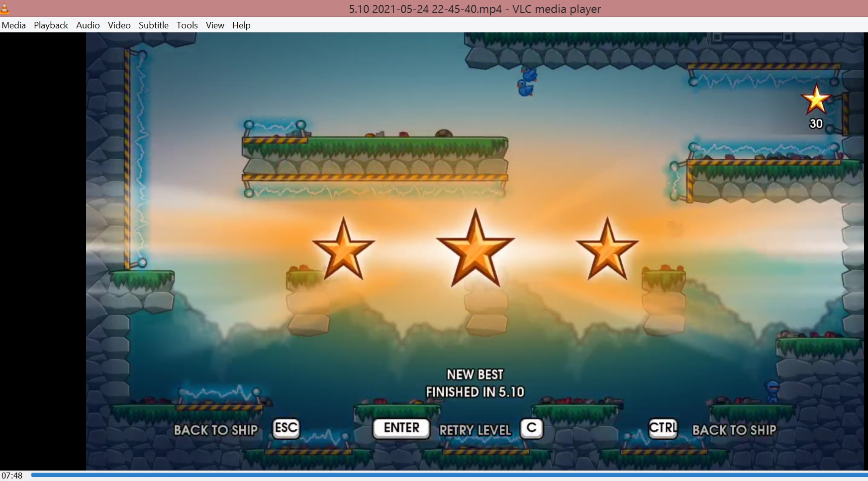This screenshot has height=481, width=868.
Task: Click the ESC key button in the video
Action: [287, 428]
